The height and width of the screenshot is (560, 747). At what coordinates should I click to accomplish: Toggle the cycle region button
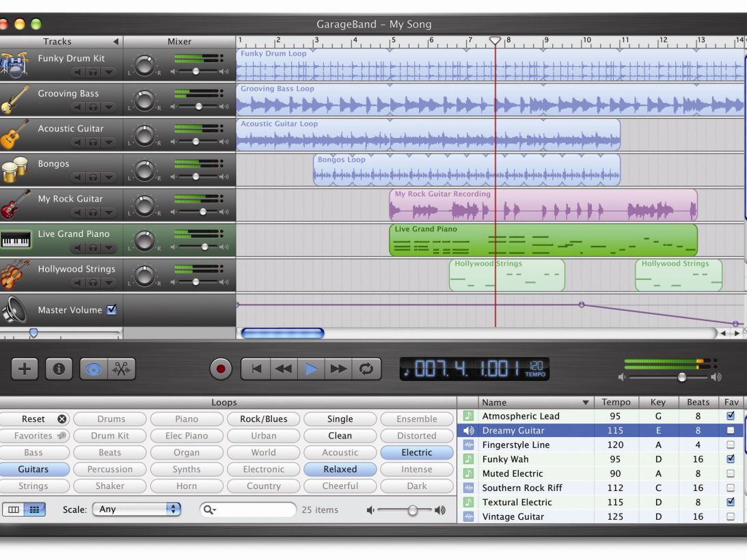(x=366, y=369)
